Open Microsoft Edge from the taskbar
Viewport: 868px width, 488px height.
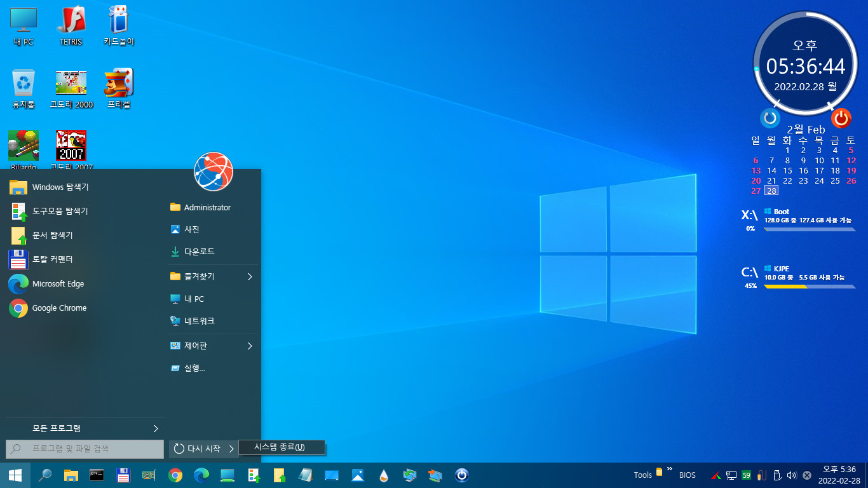coord(201,475)
